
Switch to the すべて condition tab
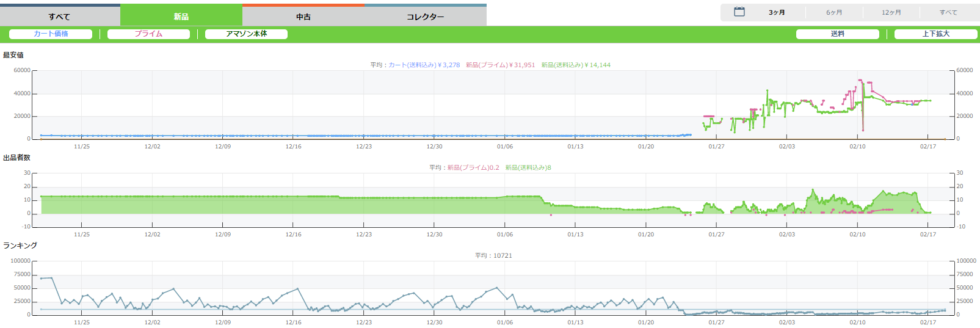[x=60, y=16]
